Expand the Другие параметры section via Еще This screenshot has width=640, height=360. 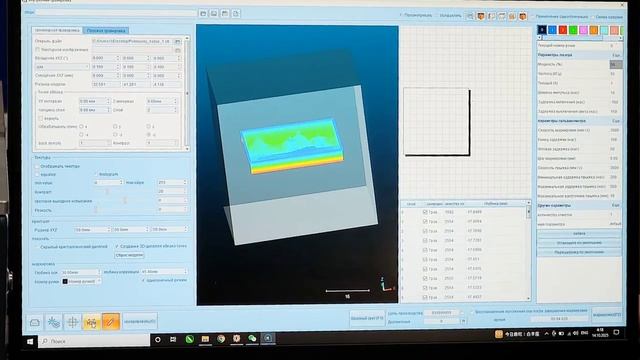(616, 205)
